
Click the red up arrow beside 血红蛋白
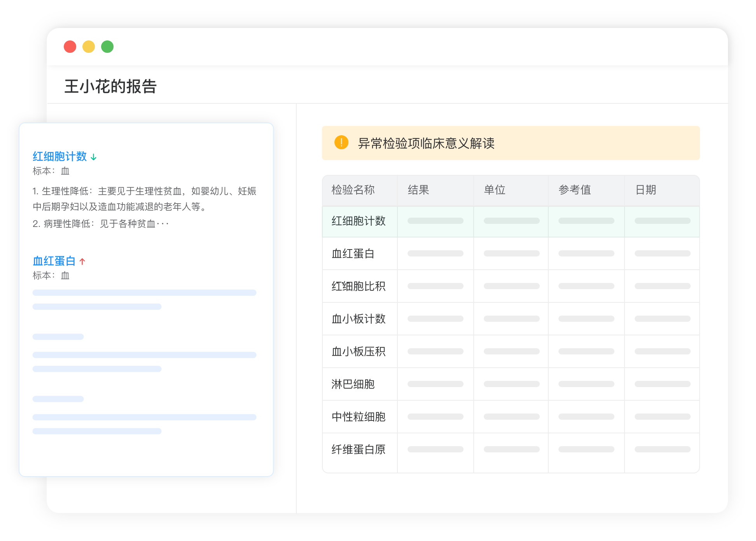coord(82,262)
